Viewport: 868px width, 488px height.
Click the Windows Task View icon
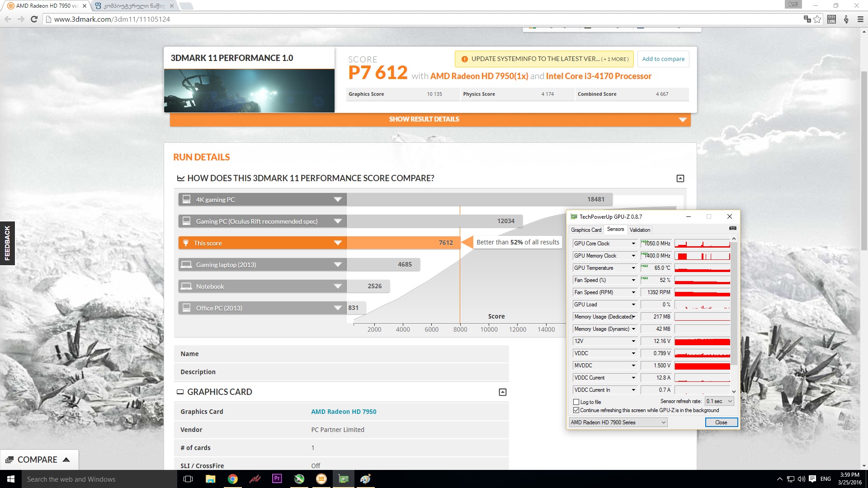[x=188, y=479]
